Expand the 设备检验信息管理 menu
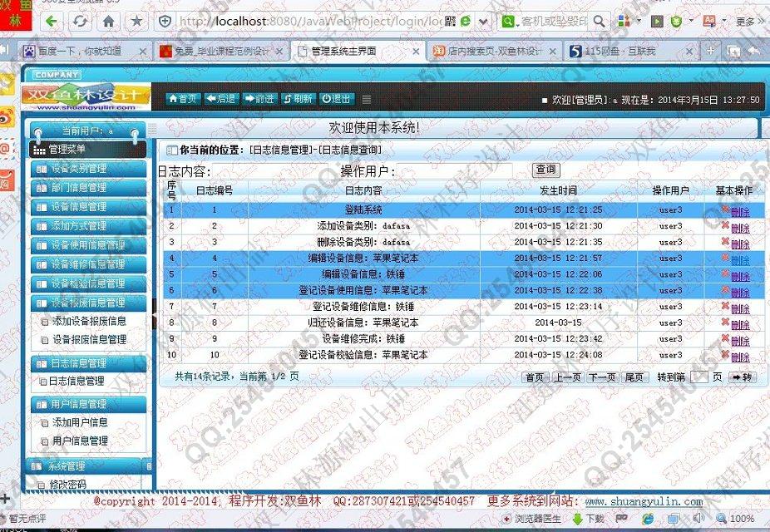770x532 pixels. (88, 283)
